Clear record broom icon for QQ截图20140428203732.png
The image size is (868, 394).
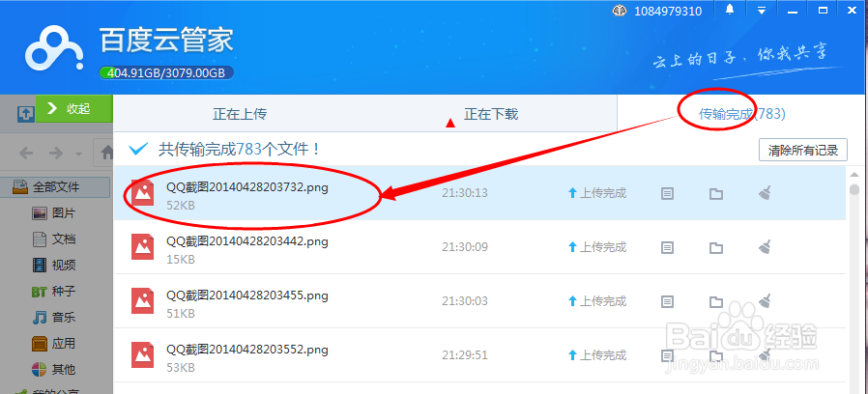(765, 193)
